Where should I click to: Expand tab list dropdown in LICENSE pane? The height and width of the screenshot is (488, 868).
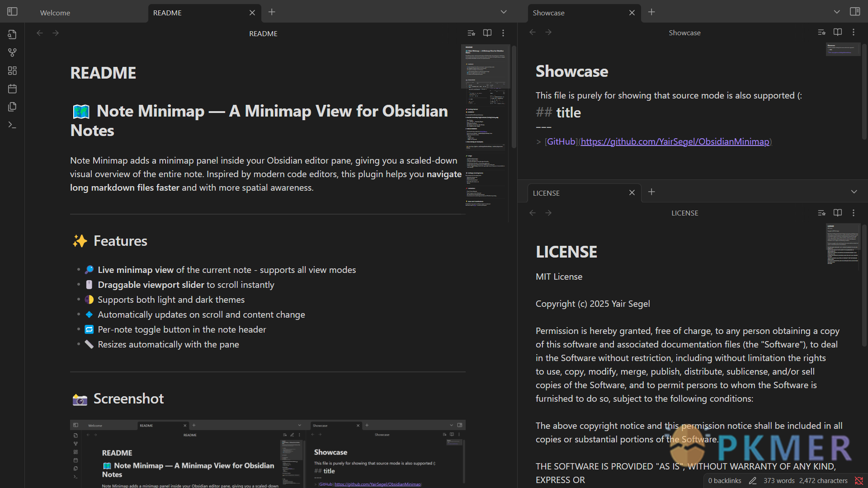point(854,192)
